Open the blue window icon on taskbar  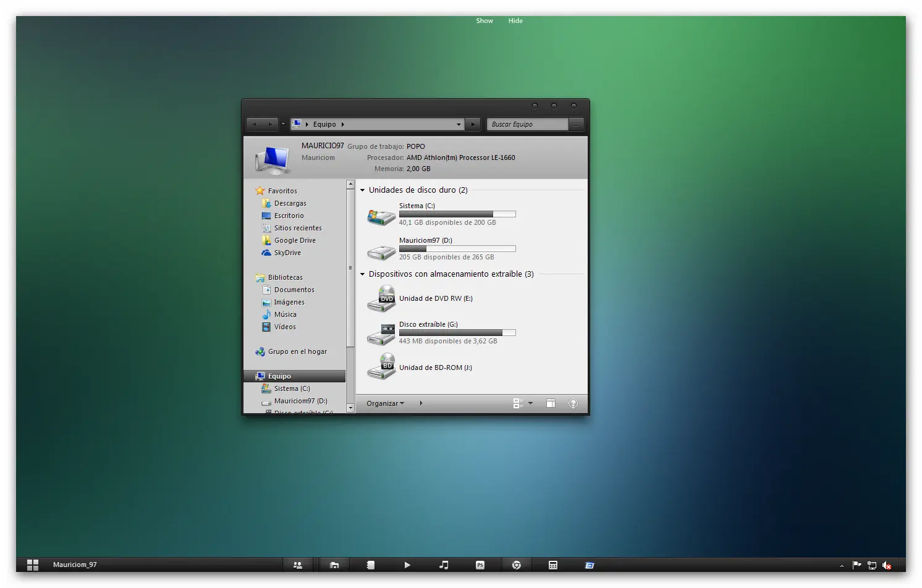pyautogui.click(x=590, y=565)
